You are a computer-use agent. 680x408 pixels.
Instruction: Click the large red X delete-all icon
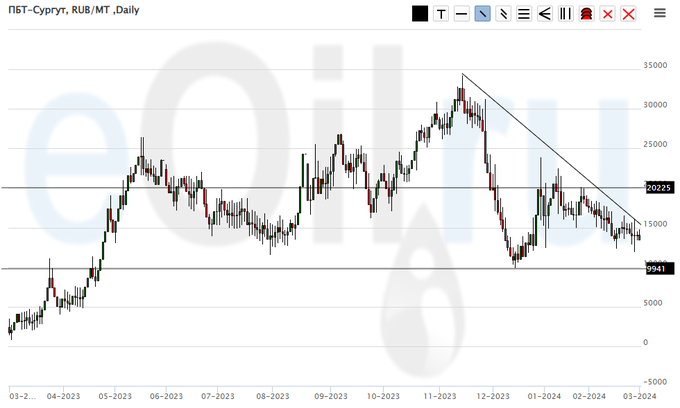[628, 14]
